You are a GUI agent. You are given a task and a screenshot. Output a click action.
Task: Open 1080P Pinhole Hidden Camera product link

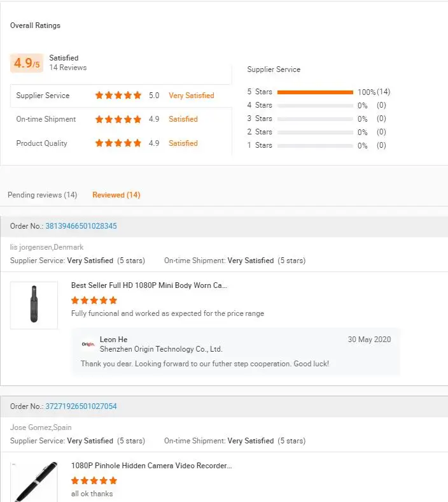click(151, 466)
